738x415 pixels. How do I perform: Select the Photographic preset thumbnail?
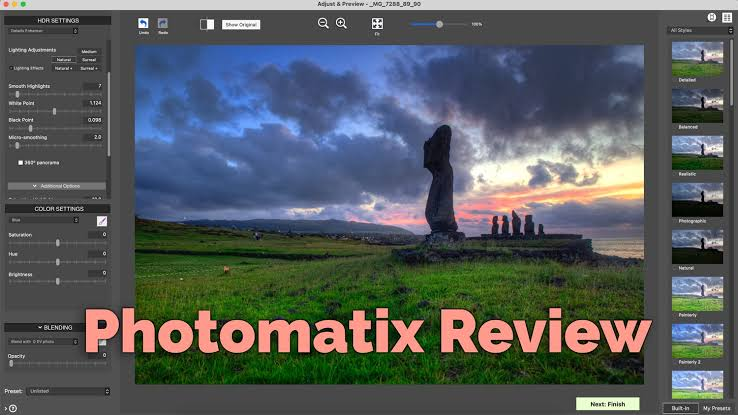pyautogui.click(x=697, y=200)
